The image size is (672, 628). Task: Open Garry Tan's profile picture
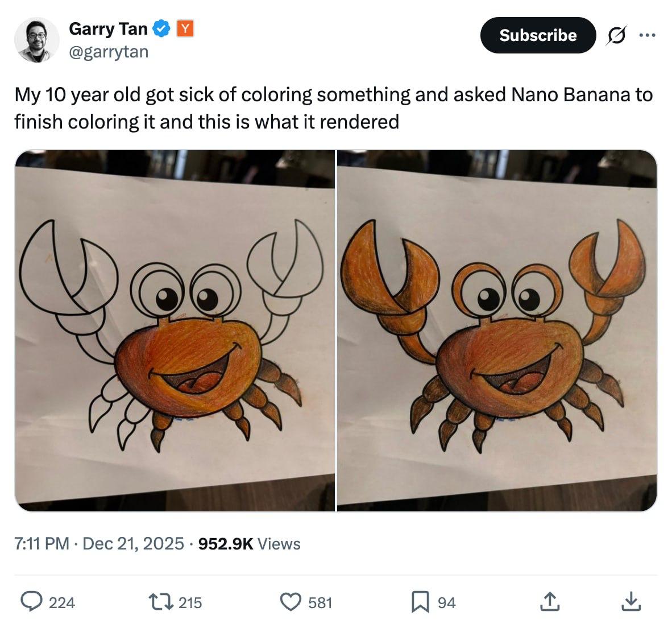[36, 40]
